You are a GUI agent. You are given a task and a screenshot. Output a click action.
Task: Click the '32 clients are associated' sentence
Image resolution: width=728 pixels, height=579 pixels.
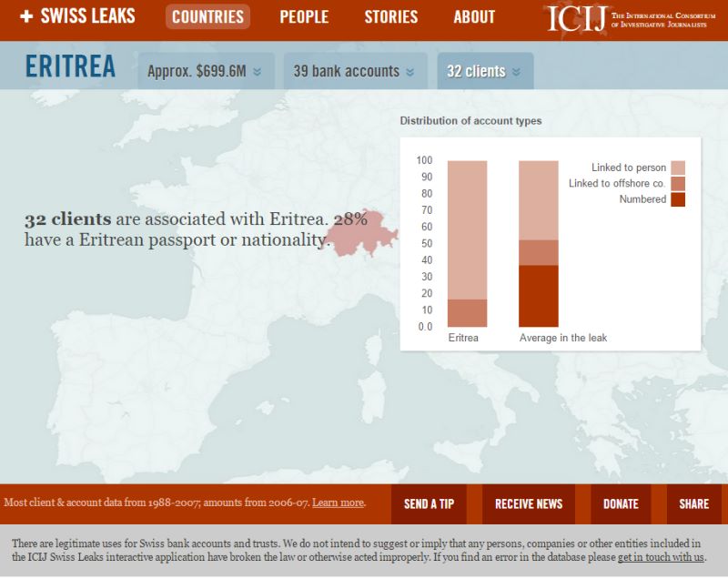point(196,229)
